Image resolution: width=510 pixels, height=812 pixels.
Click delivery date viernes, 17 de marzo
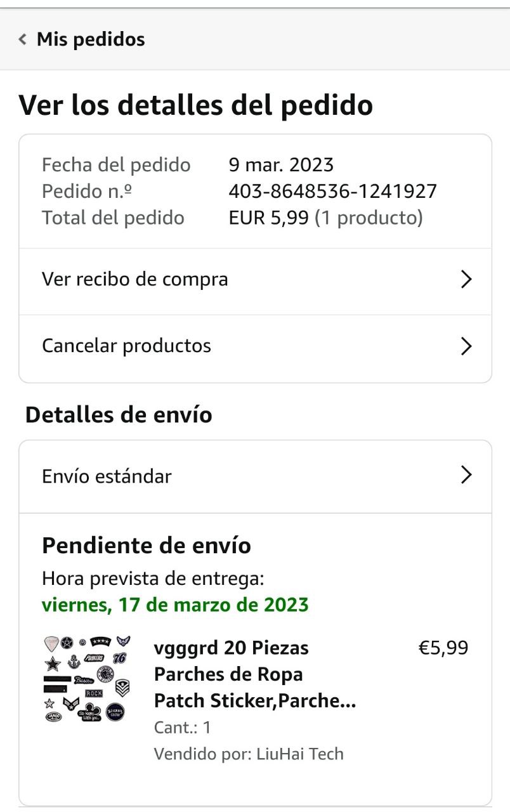pos(175,605)
